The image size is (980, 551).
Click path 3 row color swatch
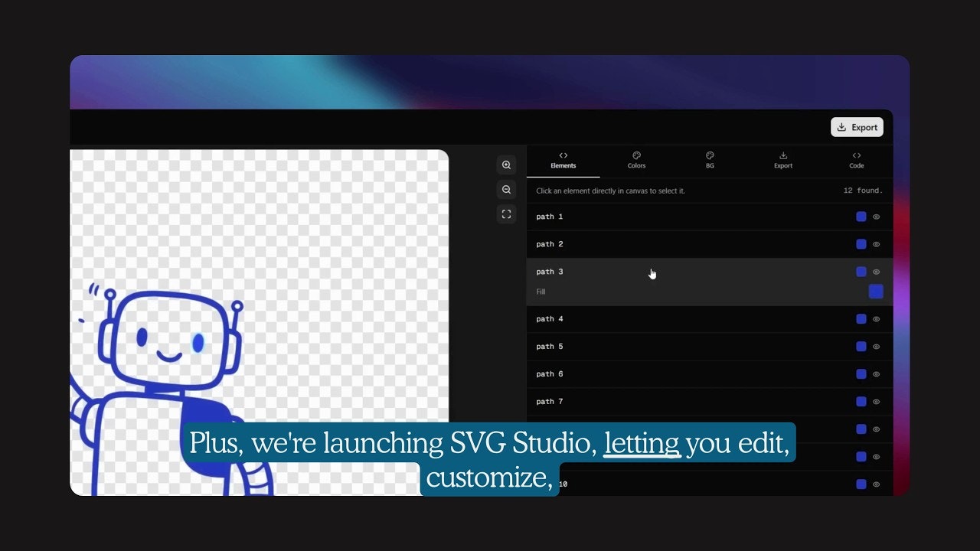861,272
